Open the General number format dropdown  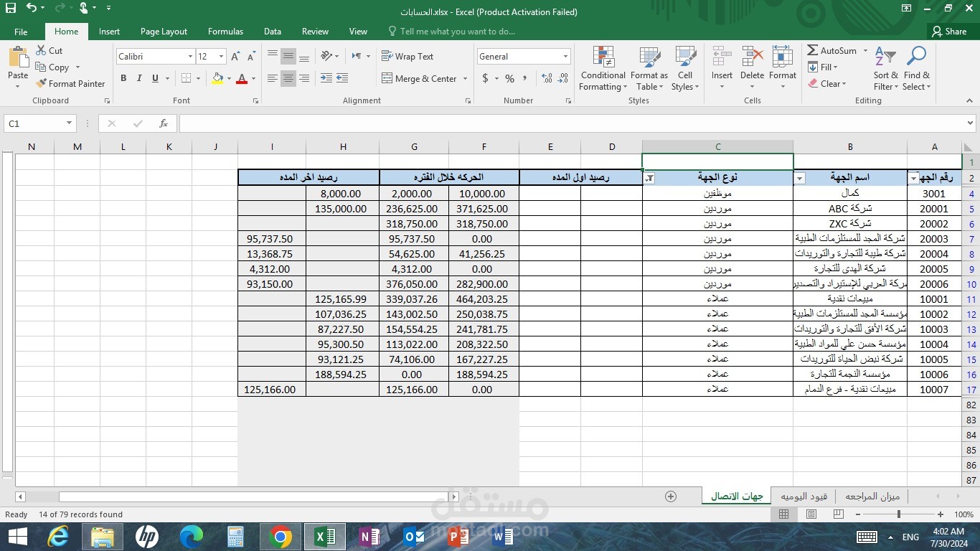565,57
